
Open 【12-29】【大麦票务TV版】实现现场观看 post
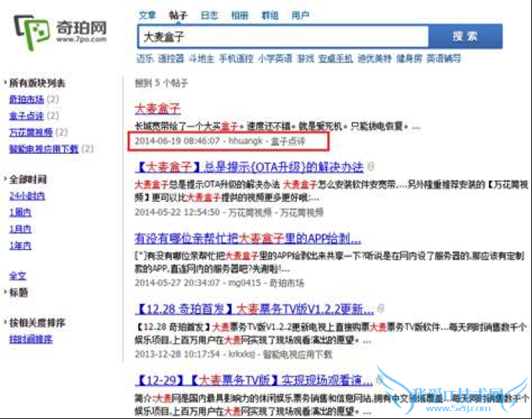point(254,380)
